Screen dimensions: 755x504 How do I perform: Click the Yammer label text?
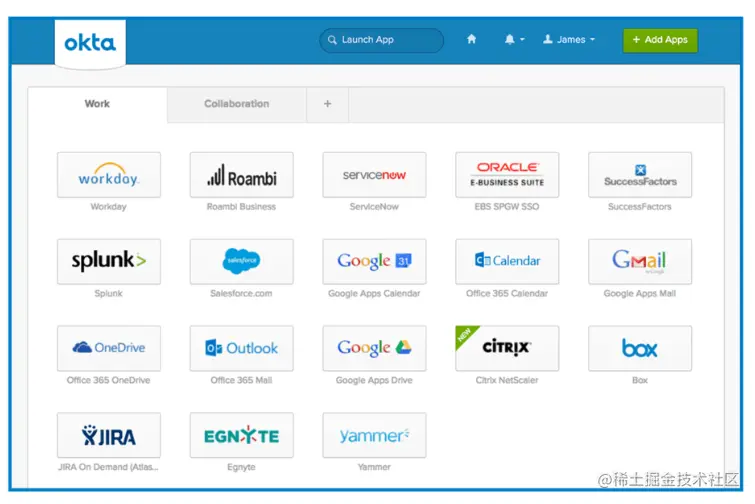click(x=374, y=466)
